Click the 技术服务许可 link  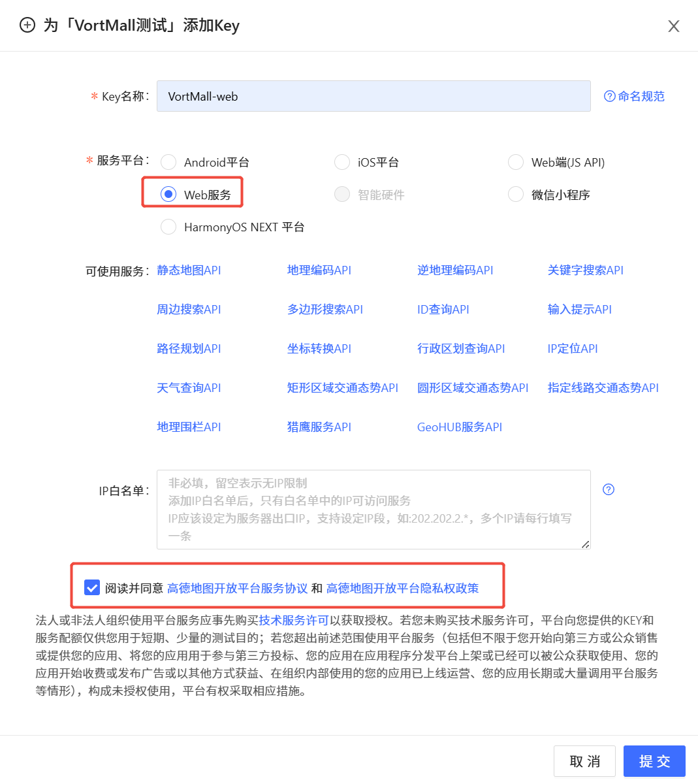click(294, 620)
